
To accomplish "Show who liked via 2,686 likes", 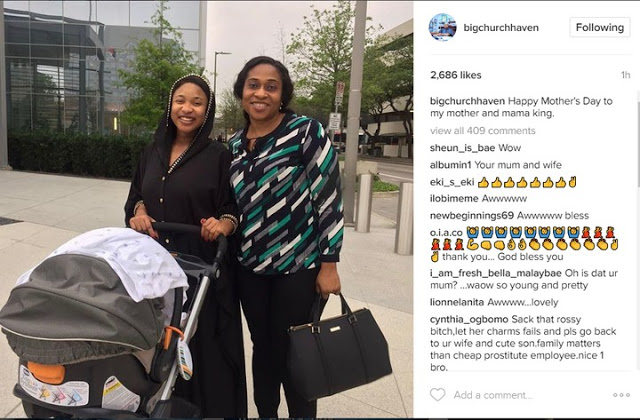I will click(x=456, y=75).
